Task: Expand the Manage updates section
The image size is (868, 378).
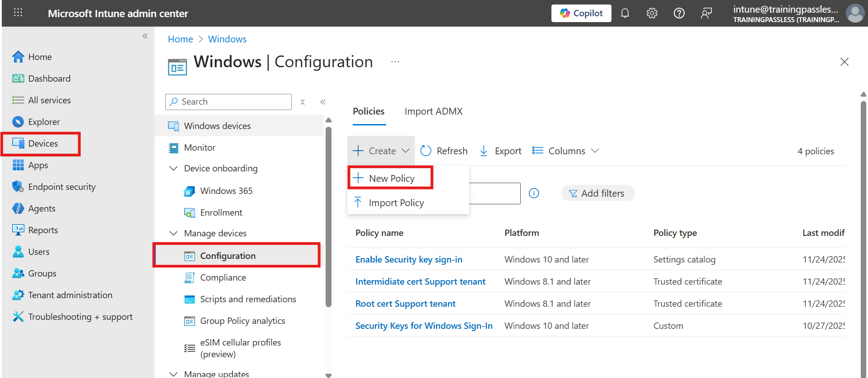Action: pyautogui.click(x=173, y=374)
